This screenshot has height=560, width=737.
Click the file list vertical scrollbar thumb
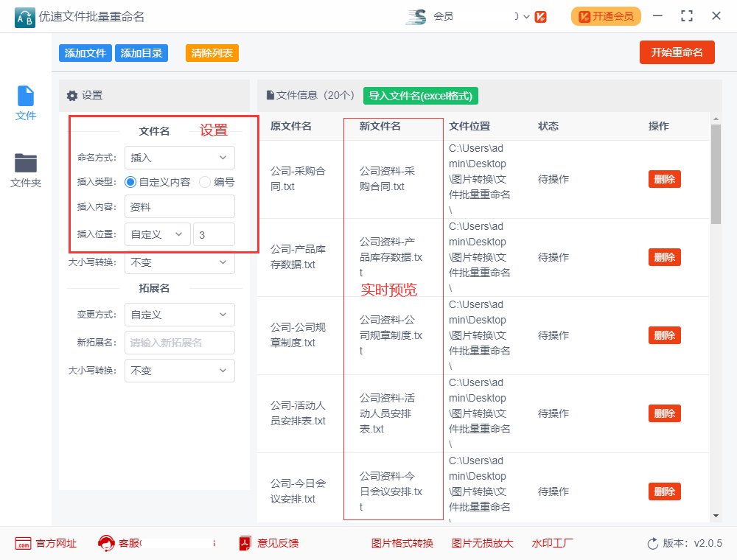tap(716, 174)
